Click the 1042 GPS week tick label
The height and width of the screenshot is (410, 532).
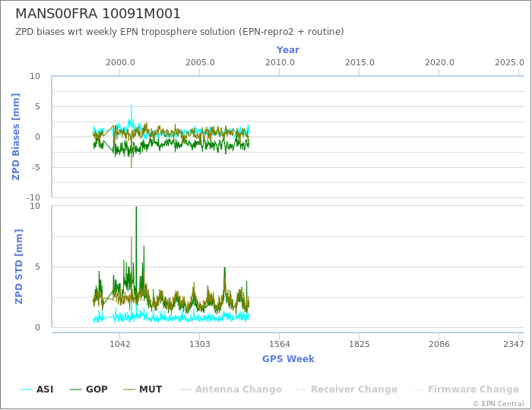(120, 344)
